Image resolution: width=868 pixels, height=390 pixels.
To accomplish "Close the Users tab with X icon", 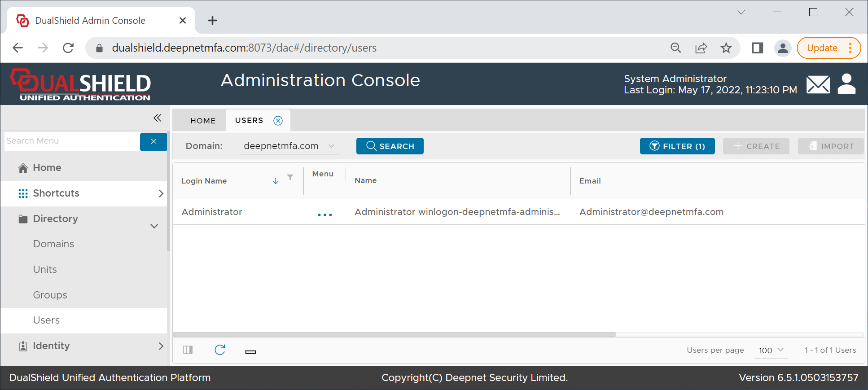I will [278, 121].
